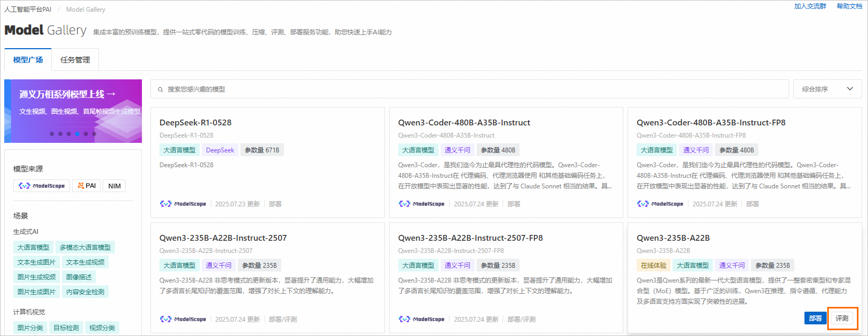Open the 帮助文档 link

[x=849, y=6]
